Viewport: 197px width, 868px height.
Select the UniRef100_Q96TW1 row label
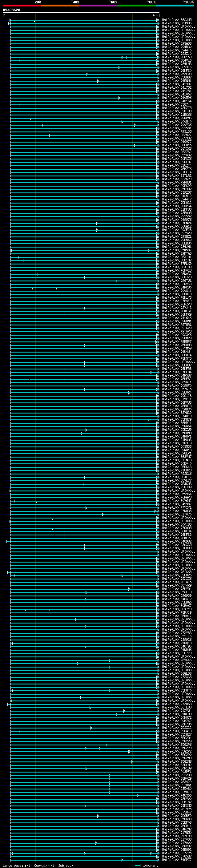pos(177,281)
